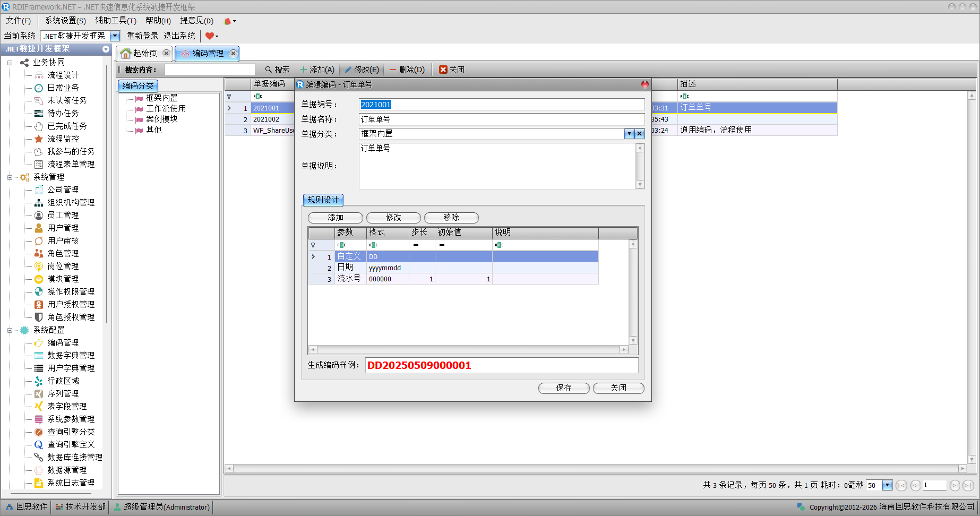This screenshot has height=516, width=980.
Task: Collapse the 系统管理 tree node
Action: [x=10, y=177]
